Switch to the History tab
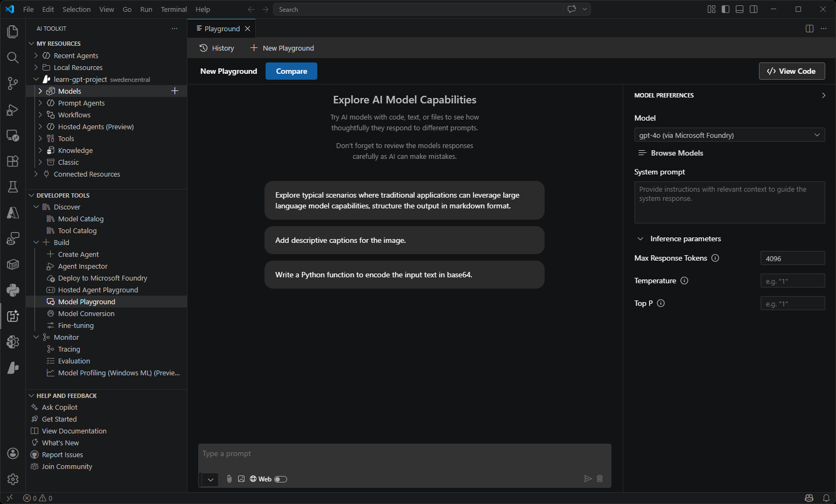 217,48
